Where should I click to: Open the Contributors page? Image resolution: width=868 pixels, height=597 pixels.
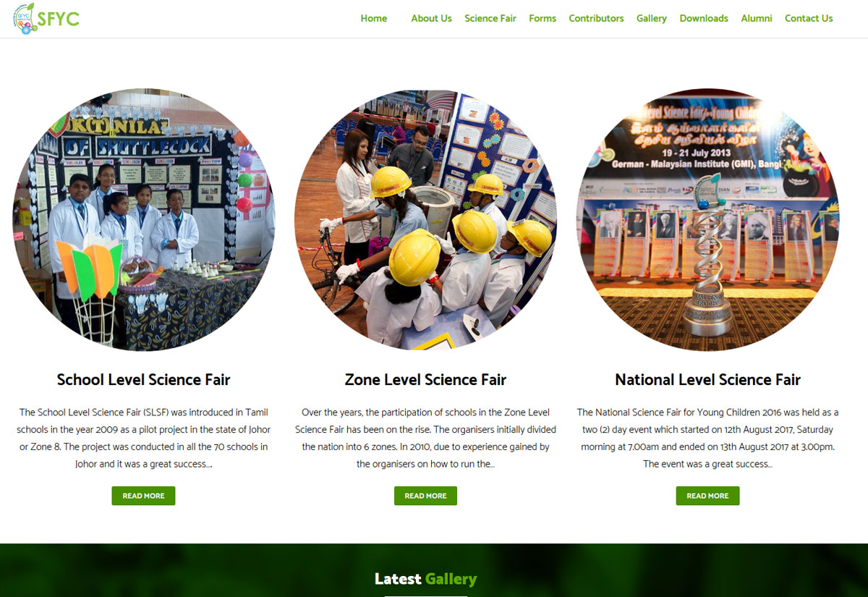596,19
